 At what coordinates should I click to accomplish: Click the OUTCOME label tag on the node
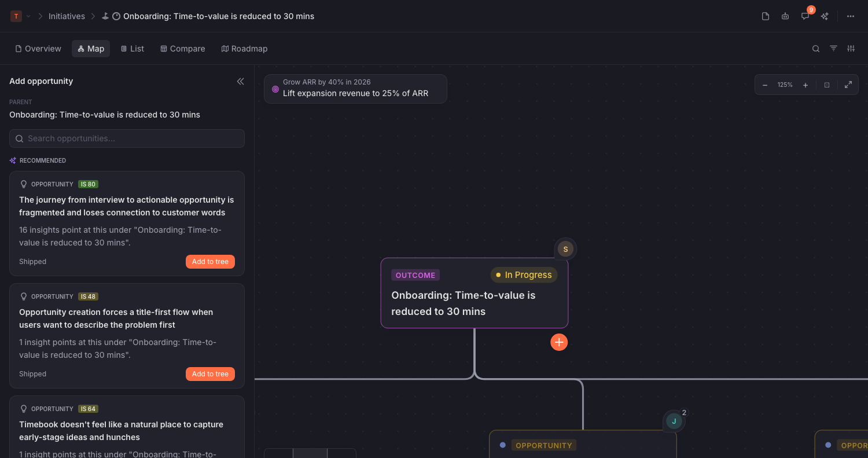(415, 275)
